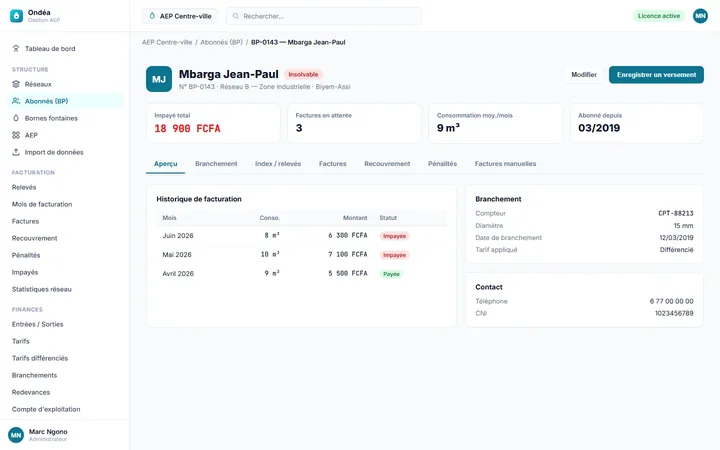The image size is (720, 450).
Task: Click Enregistrer un versement button
Action: (656, 75)
